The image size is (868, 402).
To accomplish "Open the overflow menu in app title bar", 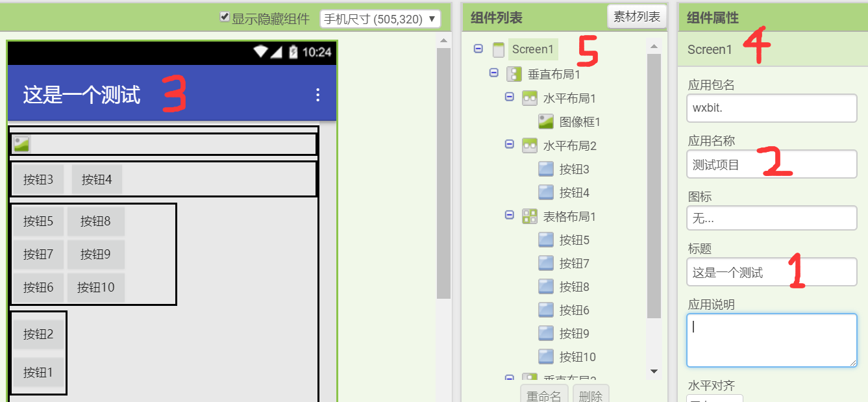I will (x=317, y=95).
